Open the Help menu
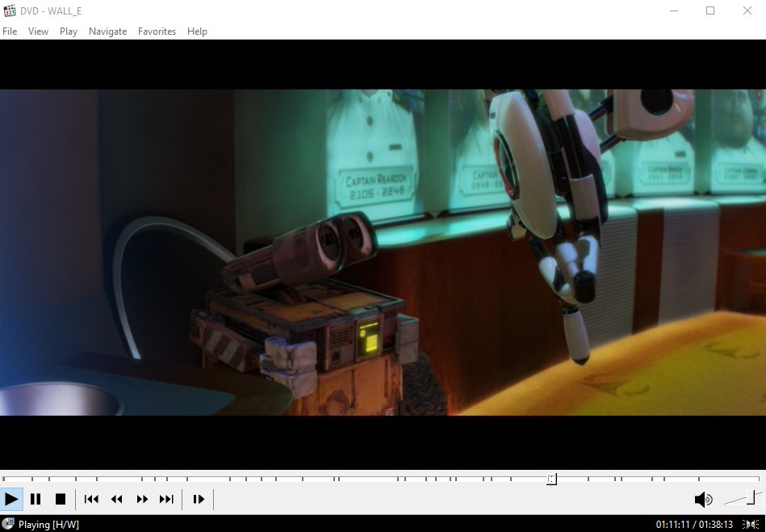Image resolution: width=766 pixels, height=532 pixels. click(197, 31)
